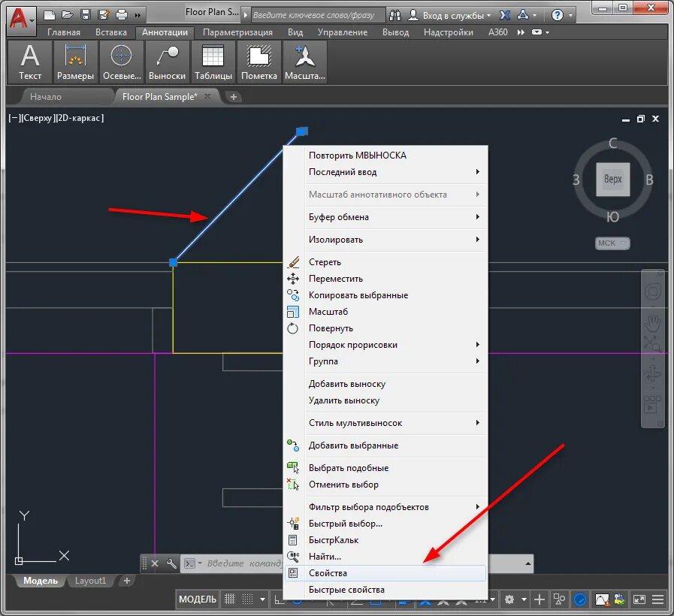Image resolution: width=674 pixels, height=616 pixels.
Task: Add a new drawing tab
Action: point(234,97)
